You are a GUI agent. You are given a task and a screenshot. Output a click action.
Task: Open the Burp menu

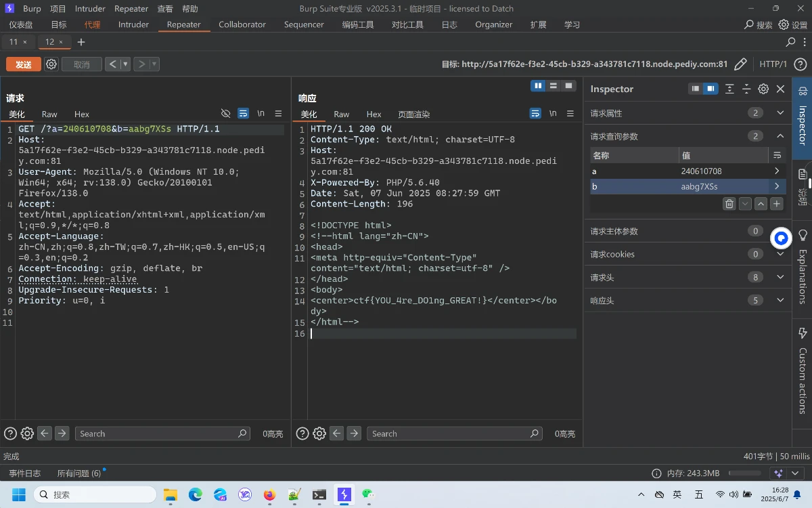click(x=32, y=9)
